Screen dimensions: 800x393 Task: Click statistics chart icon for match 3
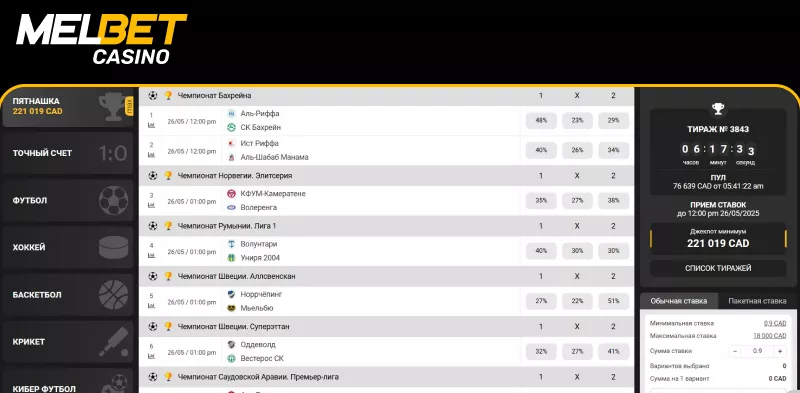point(151,205)
